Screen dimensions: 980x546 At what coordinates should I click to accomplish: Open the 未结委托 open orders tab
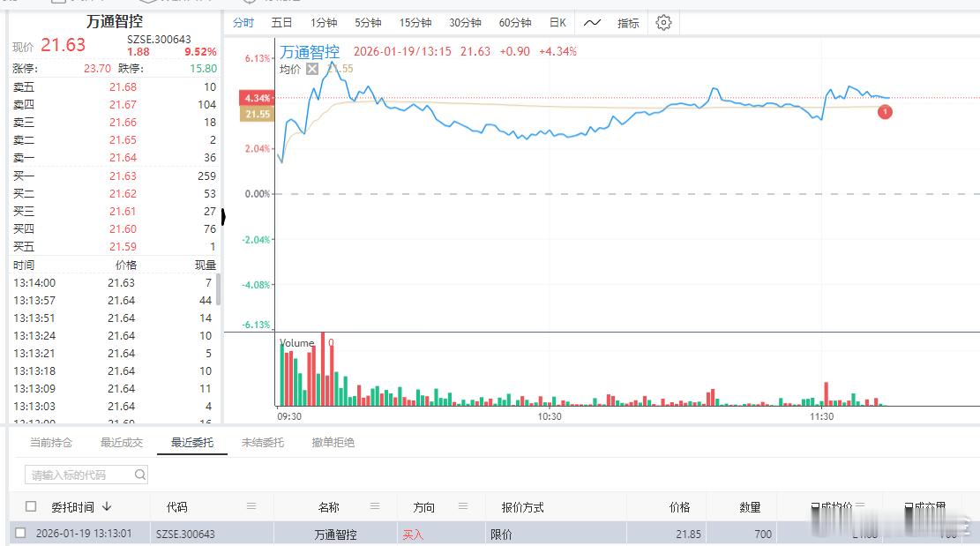pyautogui.click(x=263, y=442)
